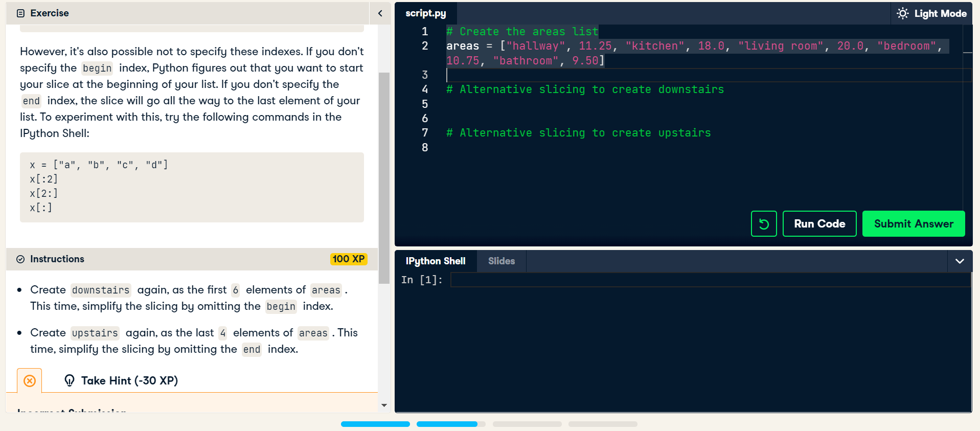
Task: Click the 'Create the areas list' comment
Action: pyautogui.click(x=522, y=32)
